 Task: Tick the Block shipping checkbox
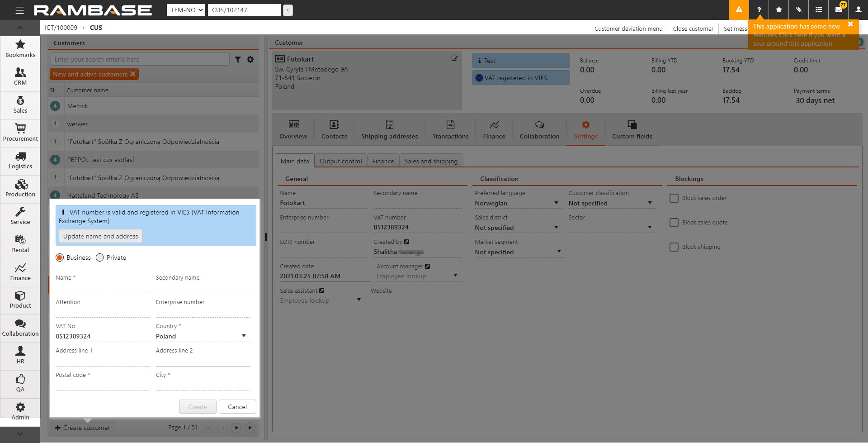(x=674, y=247)
